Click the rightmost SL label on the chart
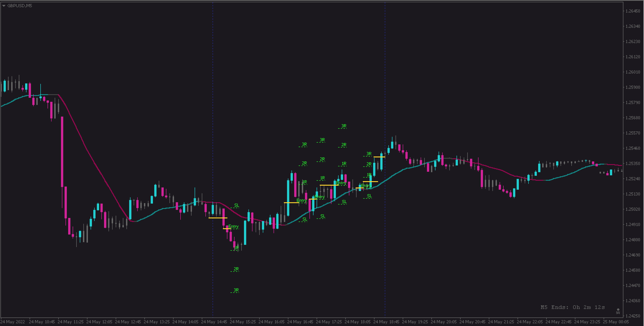This screenshot has width=644, height=326. (369, 196)
